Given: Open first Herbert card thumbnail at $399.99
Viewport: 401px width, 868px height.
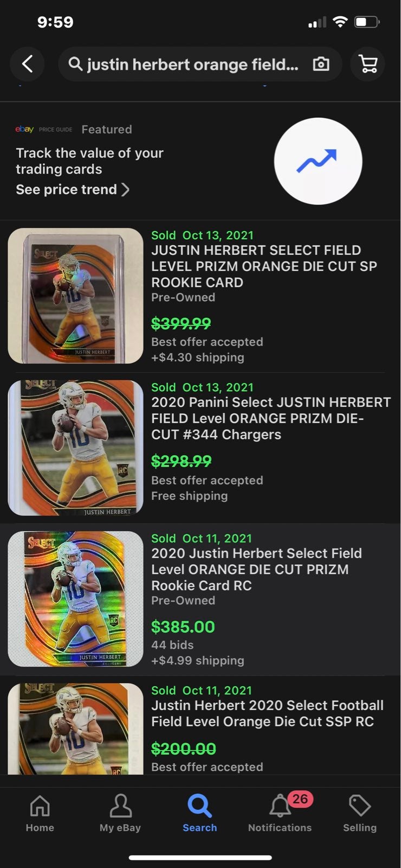Looking at the screenshot, I should point(75,296).
